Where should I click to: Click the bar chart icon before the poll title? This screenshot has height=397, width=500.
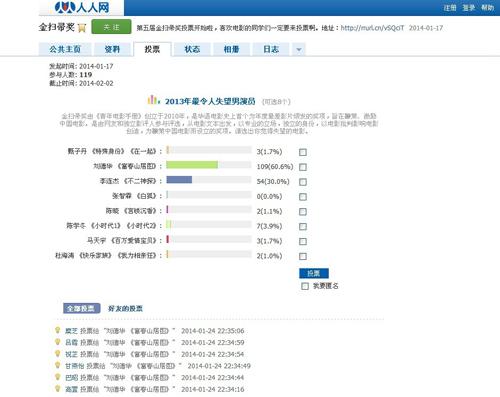153,100
